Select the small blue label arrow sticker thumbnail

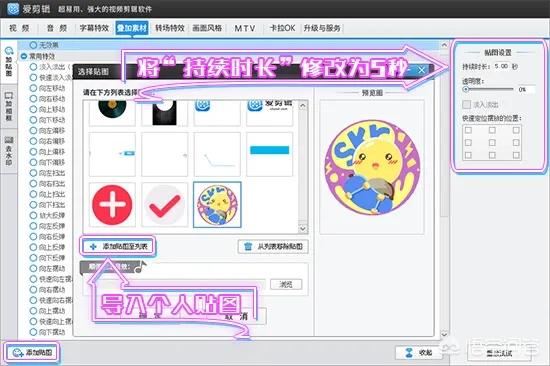pos(112,154)
